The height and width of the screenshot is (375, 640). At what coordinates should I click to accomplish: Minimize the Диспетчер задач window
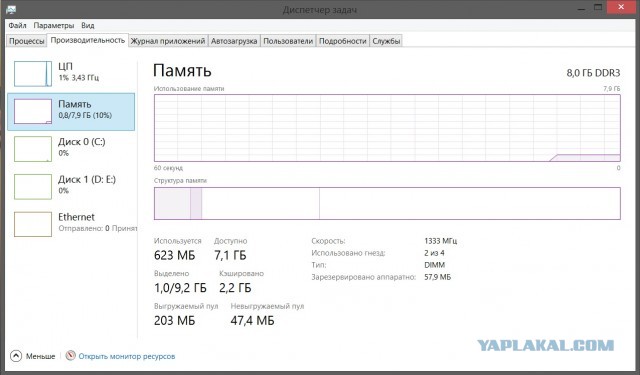(x=581, y=9)
